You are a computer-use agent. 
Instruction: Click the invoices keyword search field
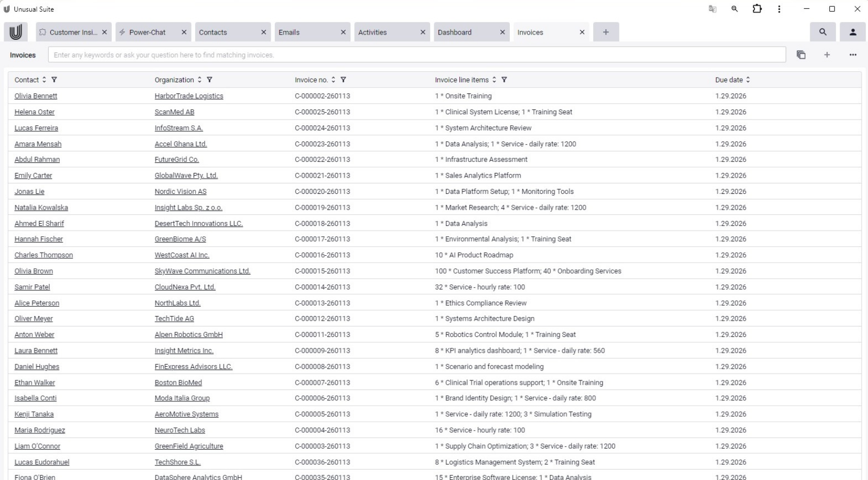416,55
